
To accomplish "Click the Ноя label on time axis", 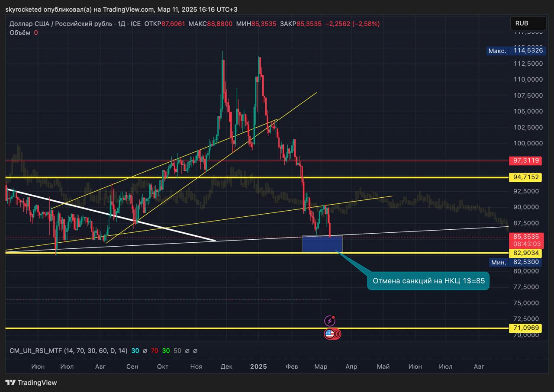I will point(196,366).
